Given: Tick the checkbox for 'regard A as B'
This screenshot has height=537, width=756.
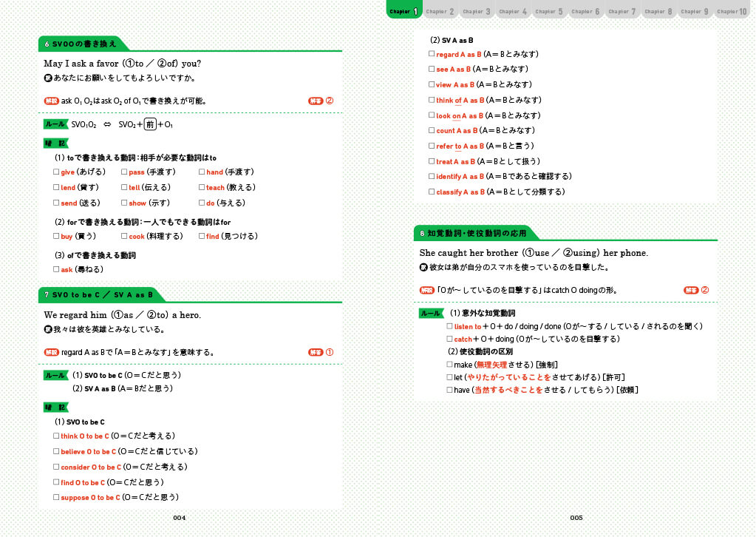Looking at the screenshot, I should click(432, 54).
